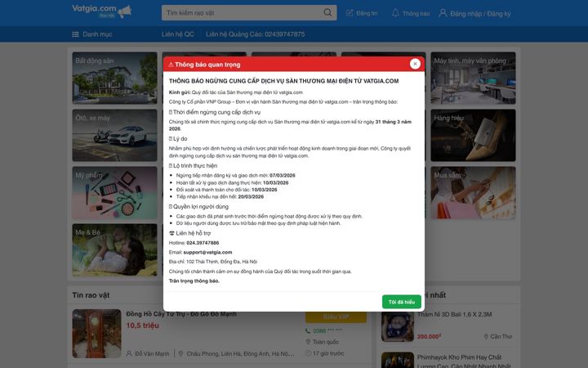This screenshot has width=588, height=368.
Task: Open Đăng nhập / Đăng ký link
Action: click(x=480, y=14)
